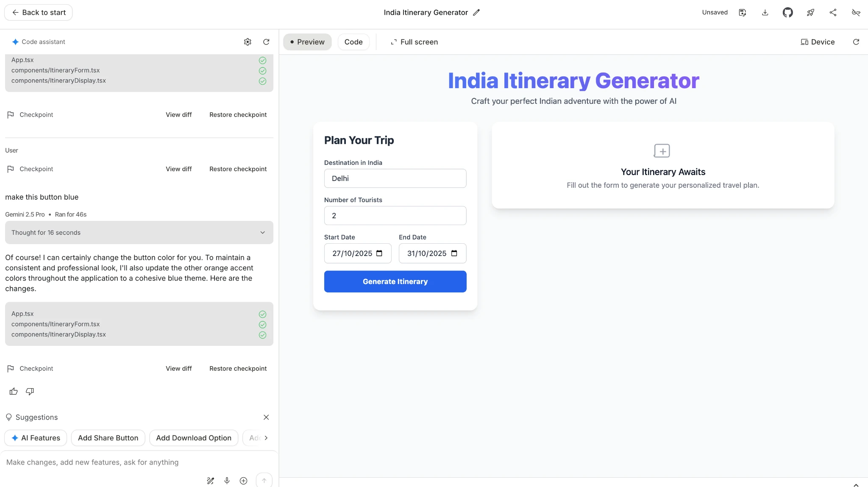
Task: Reload the preview pane
Action: pyautogui.click(x=856, y=42)
